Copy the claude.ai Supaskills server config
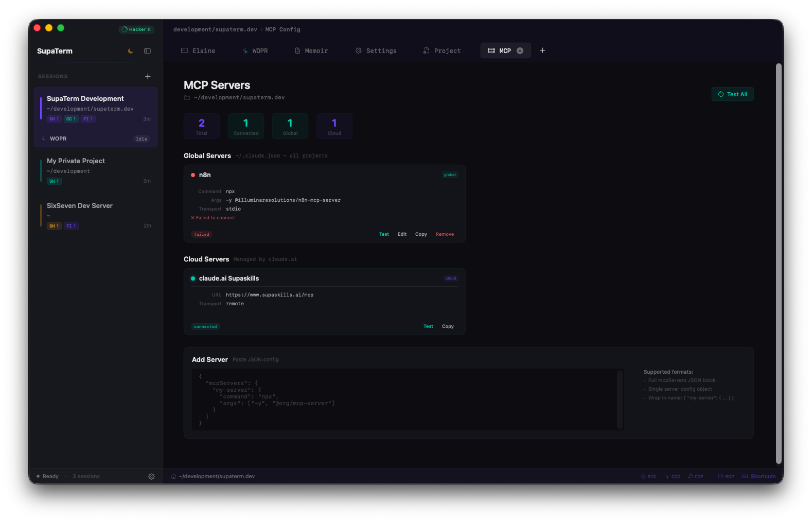 (448, 326)
